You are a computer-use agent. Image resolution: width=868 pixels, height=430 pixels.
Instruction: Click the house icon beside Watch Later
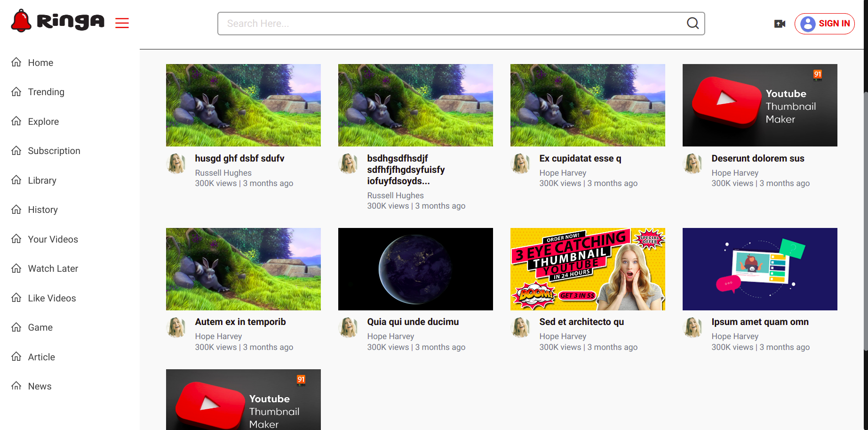tap(16, 268)
